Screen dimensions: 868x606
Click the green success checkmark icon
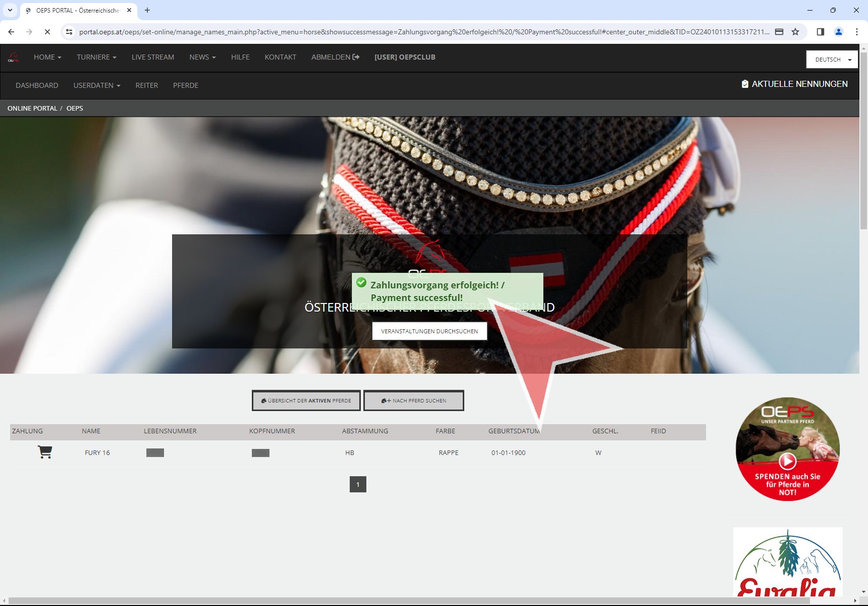point(361,282)
